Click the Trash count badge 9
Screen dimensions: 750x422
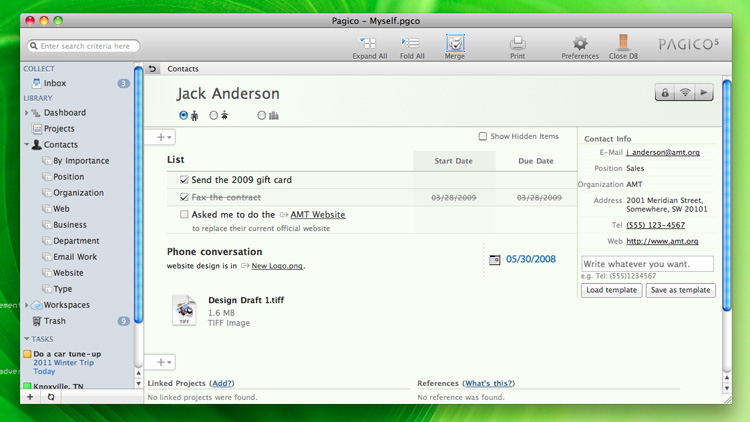123,321
